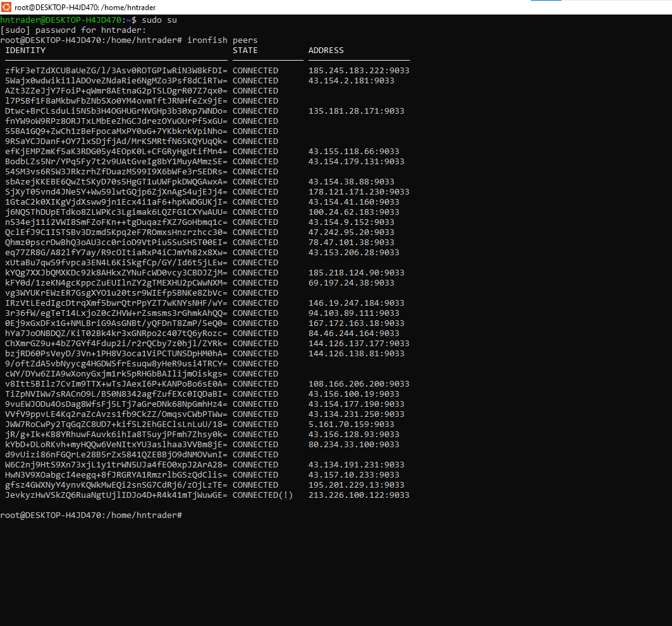
Task: Select address 43.154.9.152:9033
Action: coord(351,222)
